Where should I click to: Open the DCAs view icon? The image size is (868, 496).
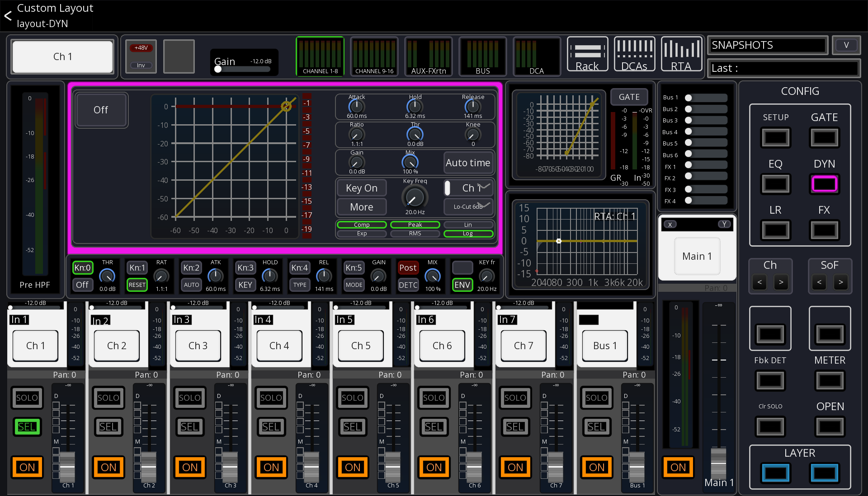[634, 54]
